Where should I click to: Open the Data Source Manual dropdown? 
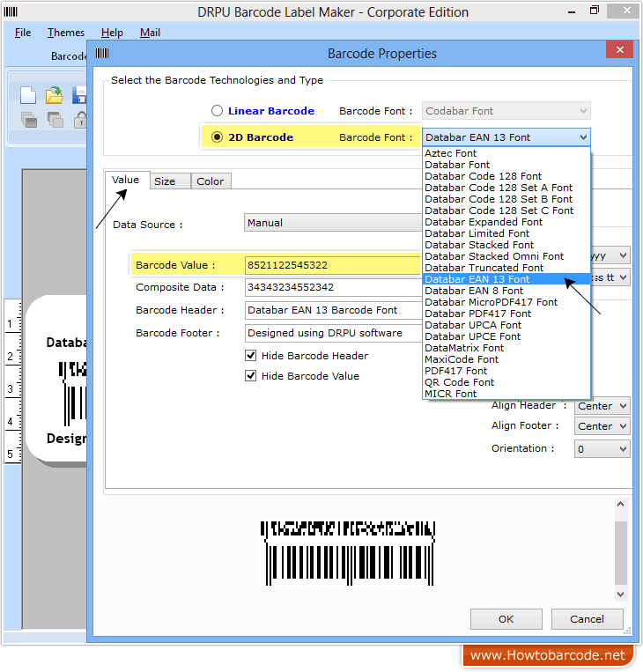[x=333, y=223]
